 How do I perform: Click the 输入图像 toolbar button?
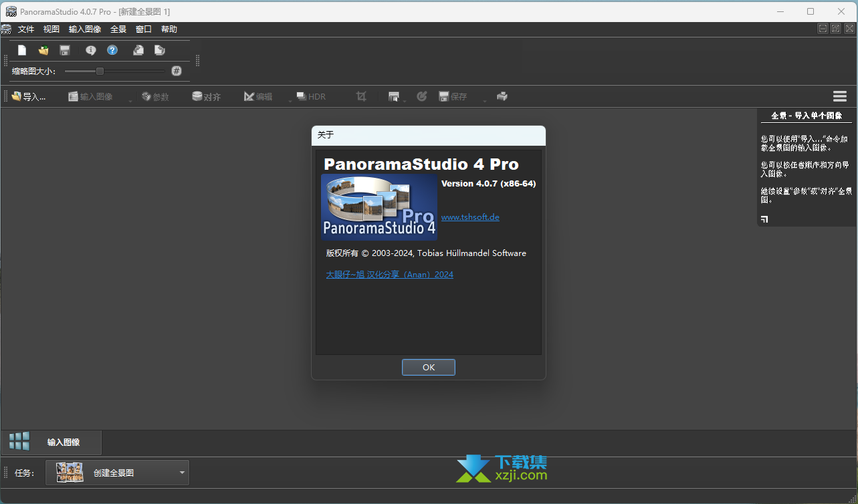[90, 96]
